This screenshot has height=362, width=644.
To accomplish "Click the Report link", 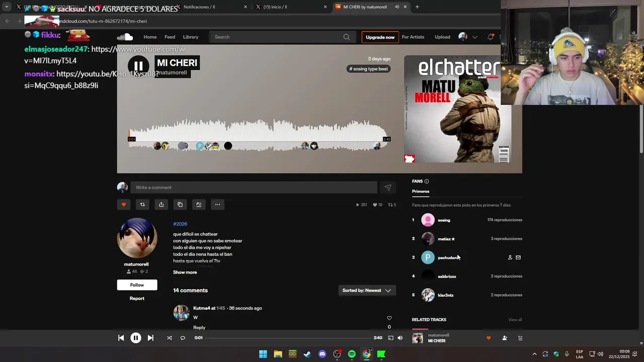I will click(x=137, y=299).
